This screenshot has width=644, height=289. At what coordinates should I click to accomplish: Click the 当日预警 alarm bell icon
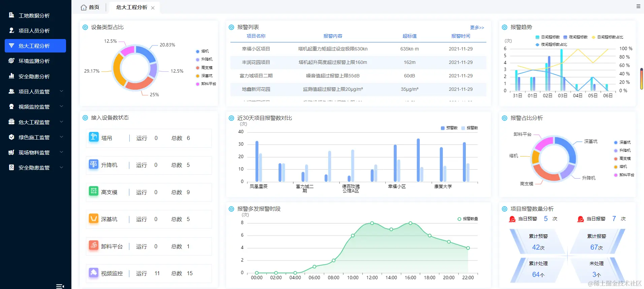[x=512, y=219]
